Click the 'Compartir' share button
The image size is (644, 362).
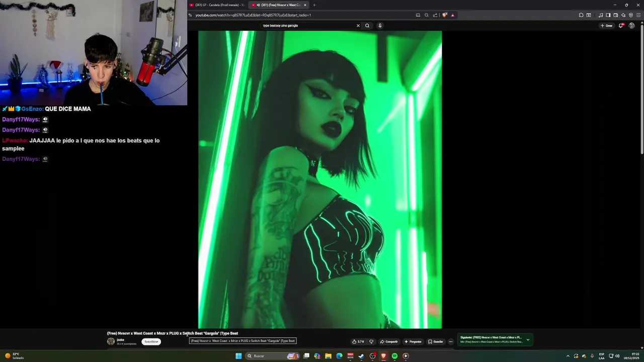(x=389, y=341)
